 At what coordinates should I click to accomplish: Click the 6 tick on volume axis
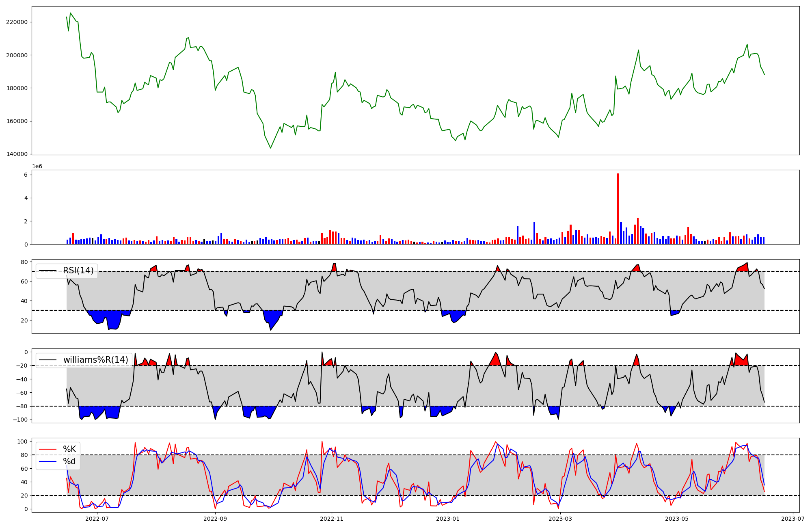[26, 175]
